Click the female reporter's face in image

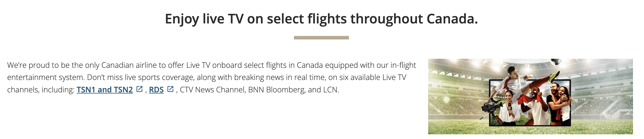point(508,97)
